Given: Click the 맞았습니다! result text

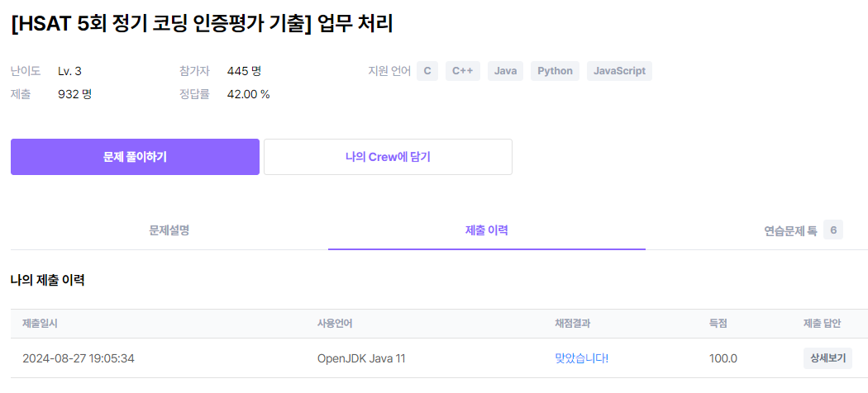Looking at the screenshot, I should click(581, 358).
